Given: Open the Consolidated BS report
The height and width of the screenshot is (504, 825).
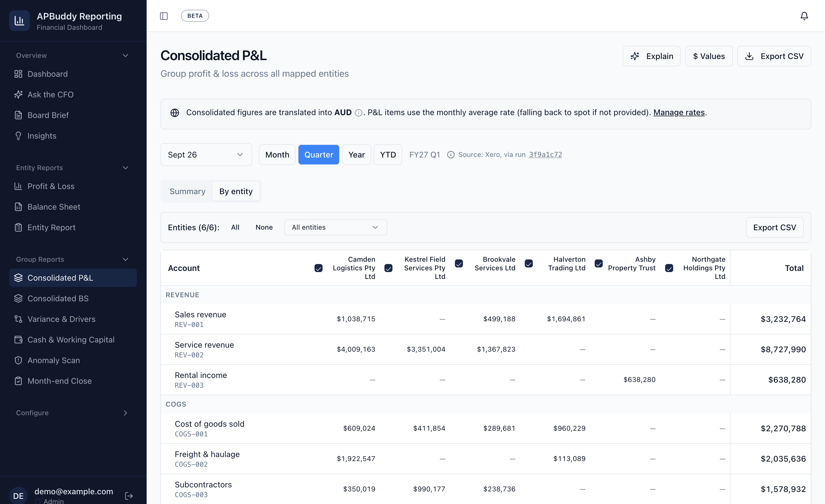Looking at the screenshot, I should click(73, 298).
